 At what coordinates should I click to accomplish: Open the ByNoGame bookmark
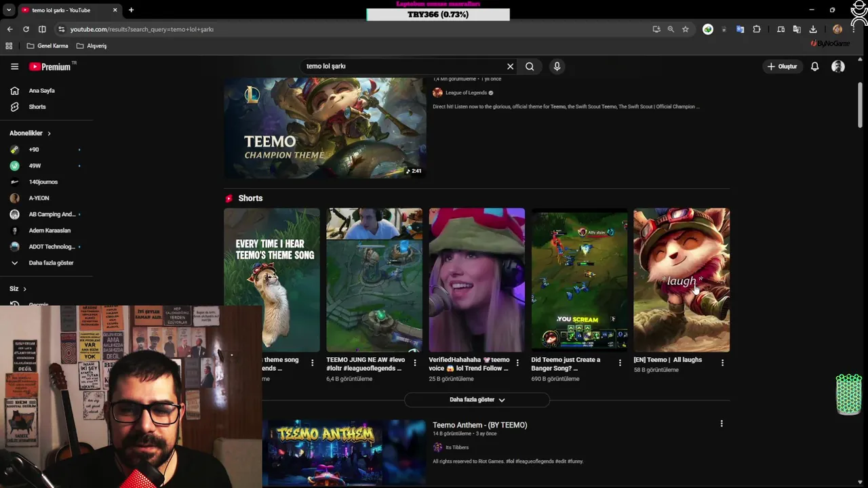[830, 43]
